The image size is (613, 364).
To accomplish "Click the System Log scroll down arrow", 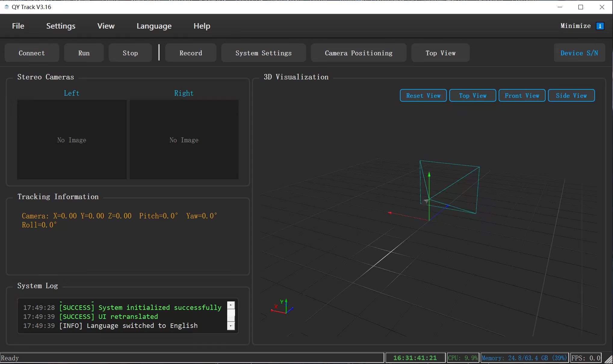I will click(x=231, y=326).
